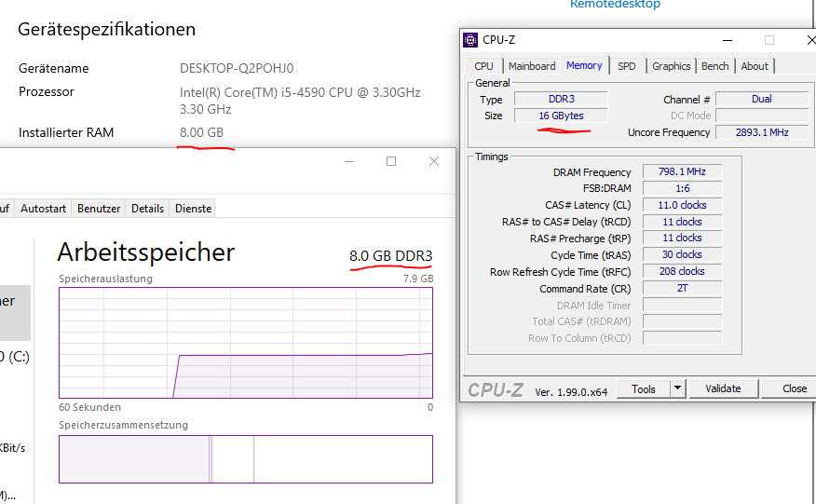816x504 pixels.
Task: Click the Speicherauslastung memory usage graph
Action: (x=246, y=343)
